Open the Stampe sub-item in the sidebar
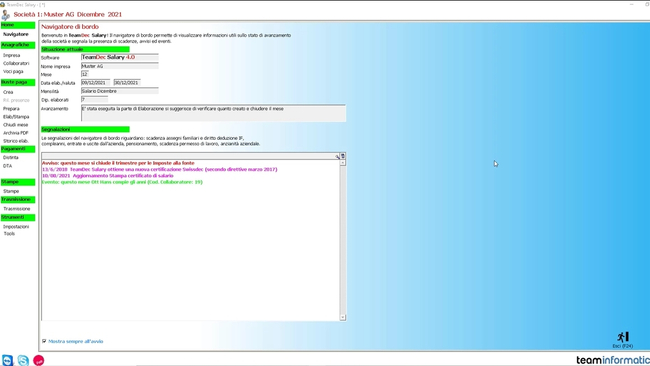This screenshot has height=366, width=650. pyautogui.click(x=11, y=191)
